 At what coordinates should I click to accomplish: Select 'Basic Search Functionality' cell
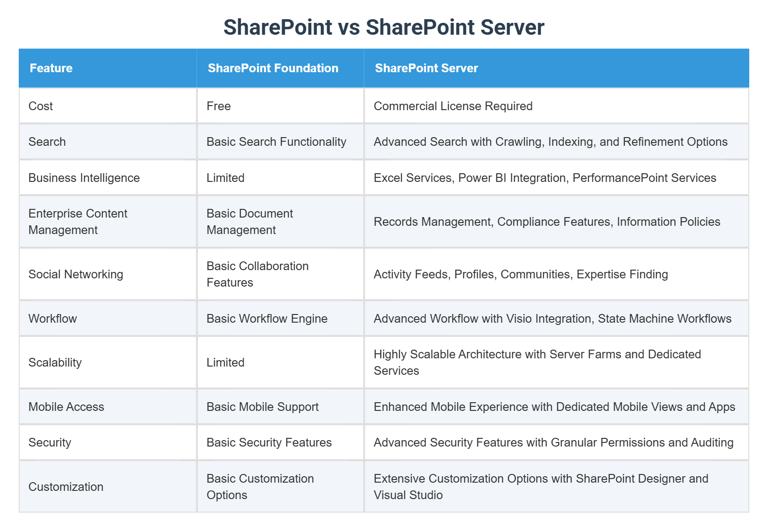point(281,142)
